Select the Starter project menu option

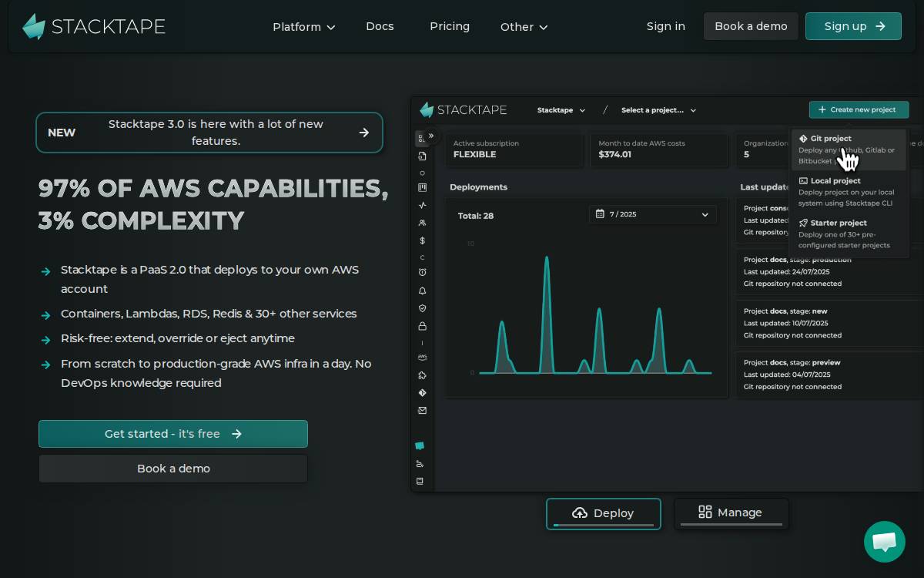849,234
